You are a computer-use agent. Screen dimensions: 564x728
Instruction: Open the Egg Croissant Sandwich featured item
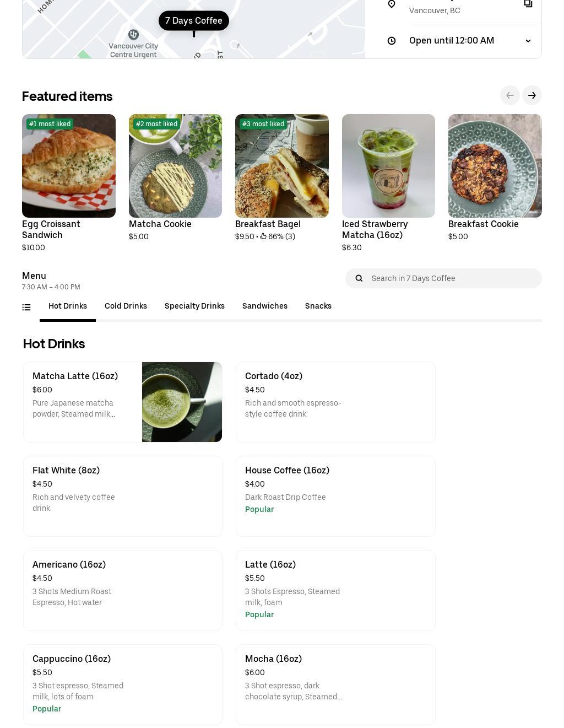(69, 166)
